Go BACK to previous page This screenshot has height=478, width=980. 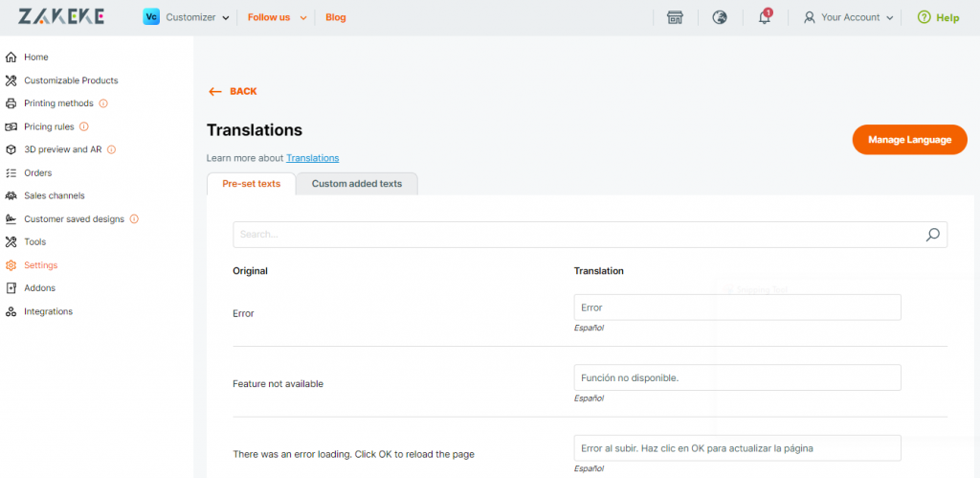click(243, 91)
